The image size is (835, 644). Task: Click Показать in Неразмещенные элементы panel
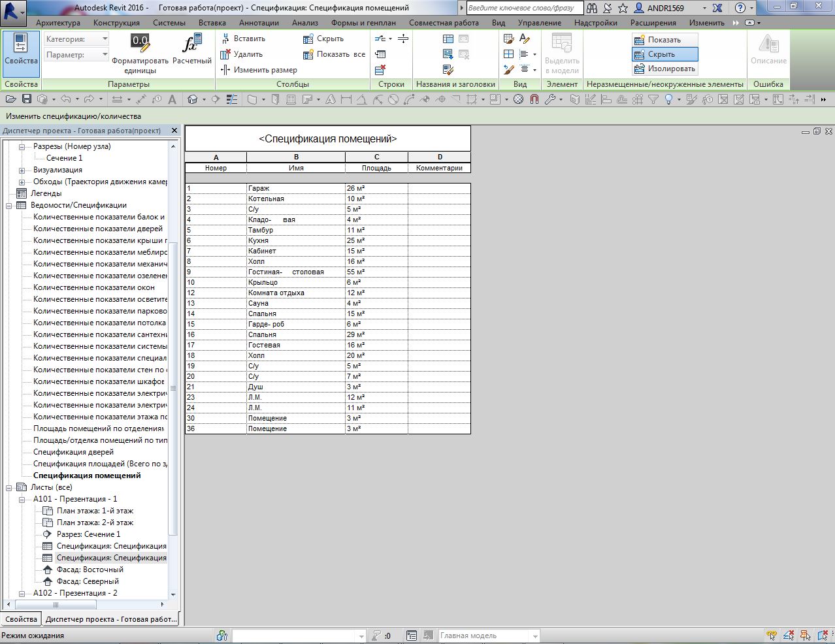tap(664, 40)
